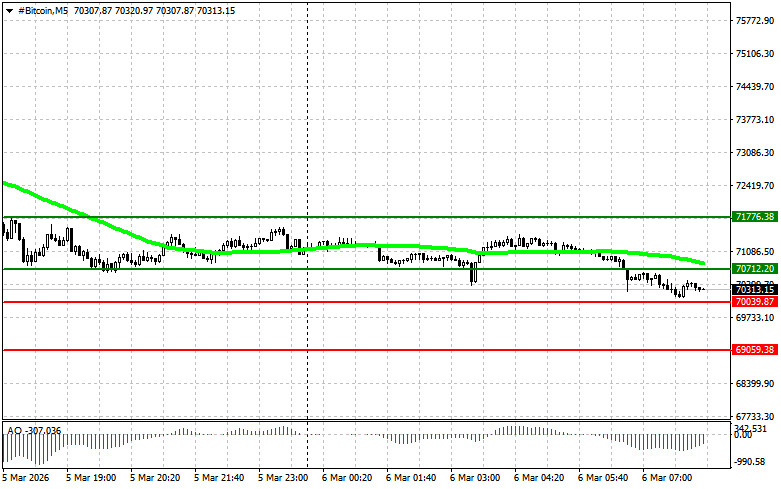
Task: Click the 75772.90 price scale value
Action: pyautogui.click(x=756, y=21)
